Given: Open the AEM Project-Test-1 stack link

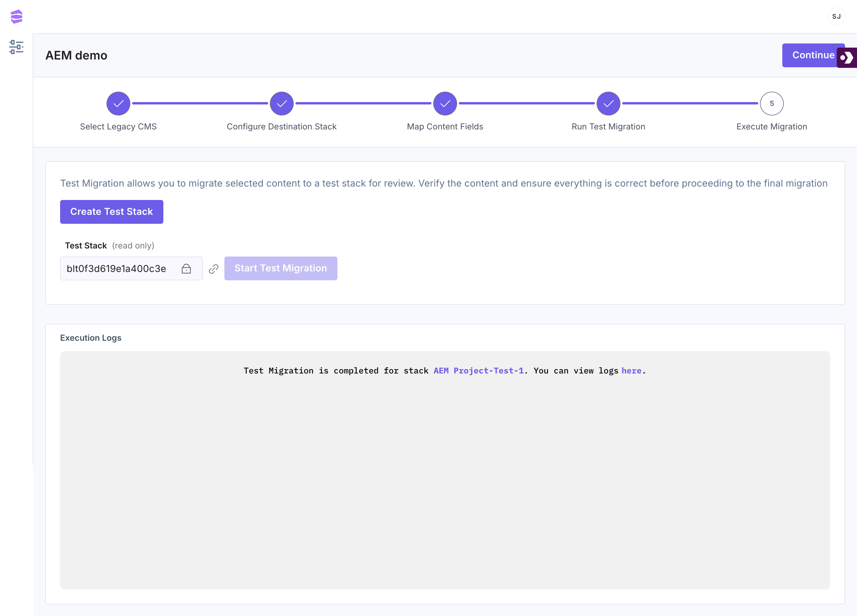Looking at the screenshot, I should click(478, 371).
